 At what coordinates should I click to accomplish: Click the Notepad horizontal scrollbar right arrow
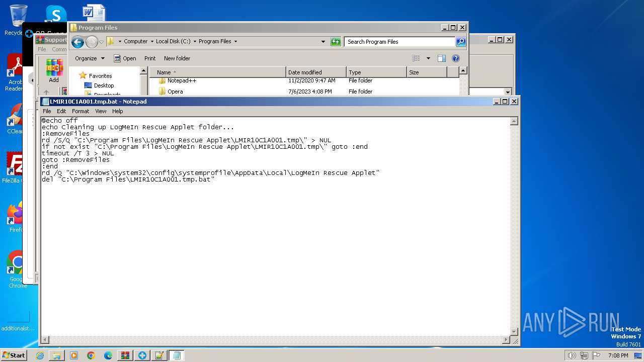[x=506, y=340]
